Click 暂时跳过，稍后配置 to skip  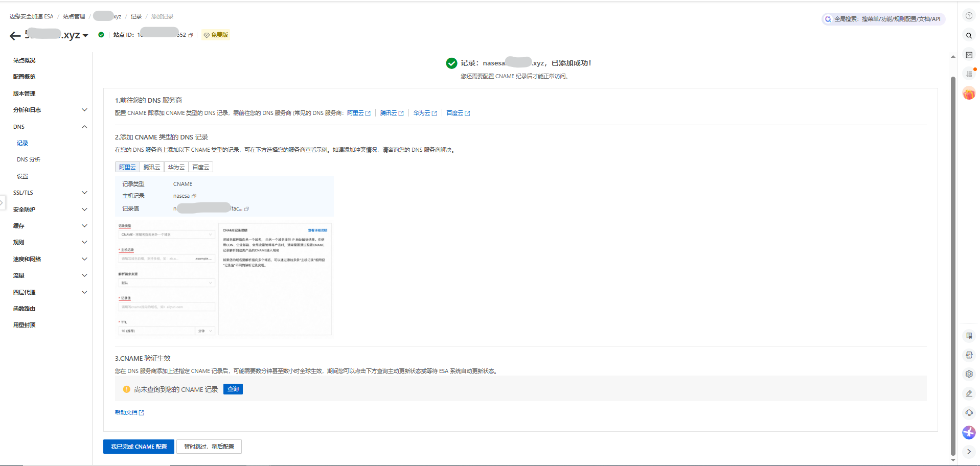(209, 447)
